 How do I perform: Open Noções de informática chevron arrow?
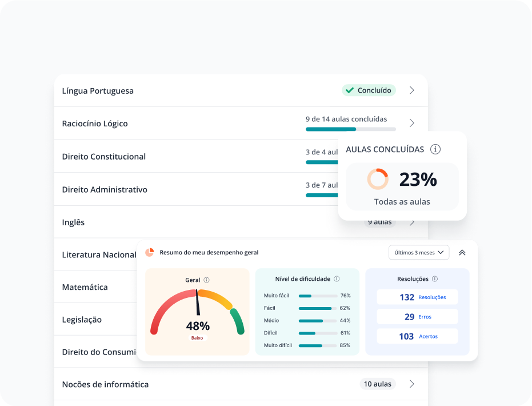412,384
